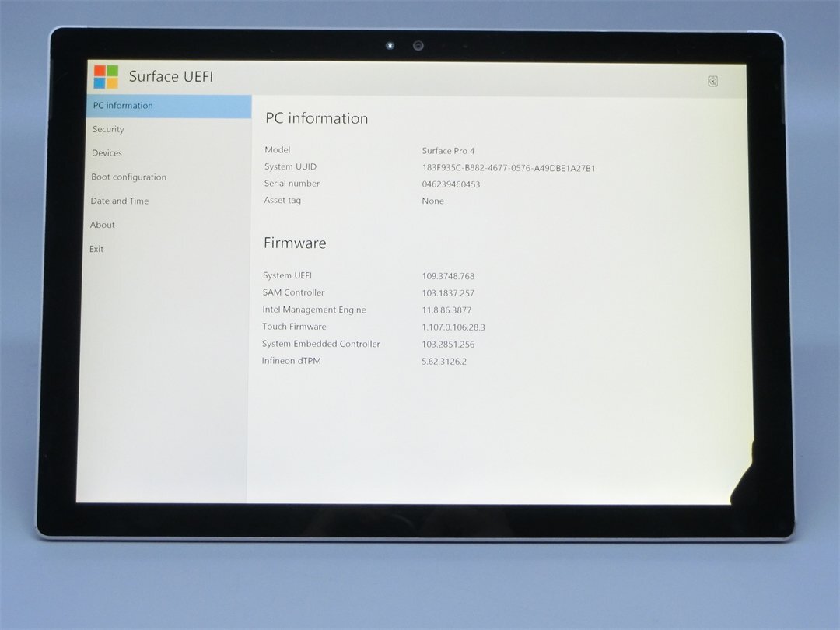
Task: Click the Infineon dTPM label
Action: tap(292, 361)
